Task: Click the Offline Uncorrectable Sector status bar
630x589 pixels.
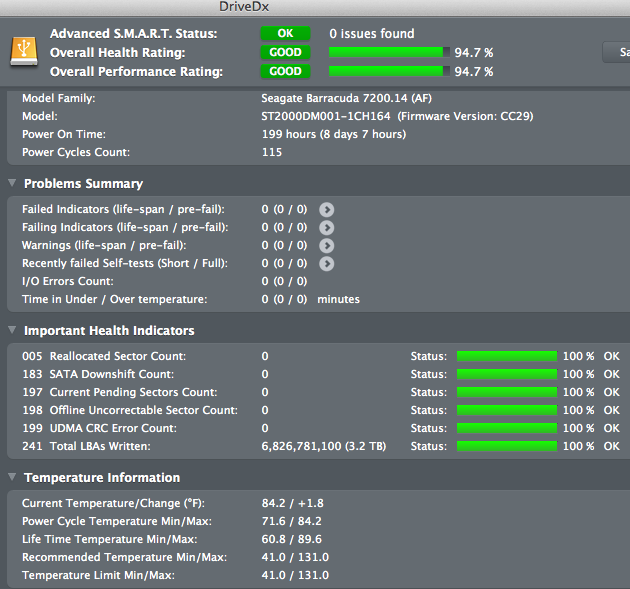Action: coord(507,410)
